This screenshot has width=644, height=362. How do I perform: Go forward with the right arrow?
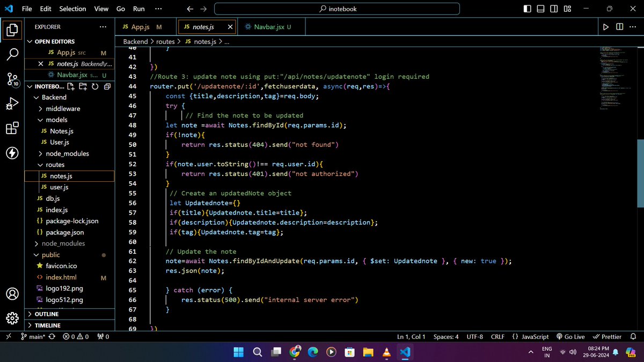click(203, 9)
